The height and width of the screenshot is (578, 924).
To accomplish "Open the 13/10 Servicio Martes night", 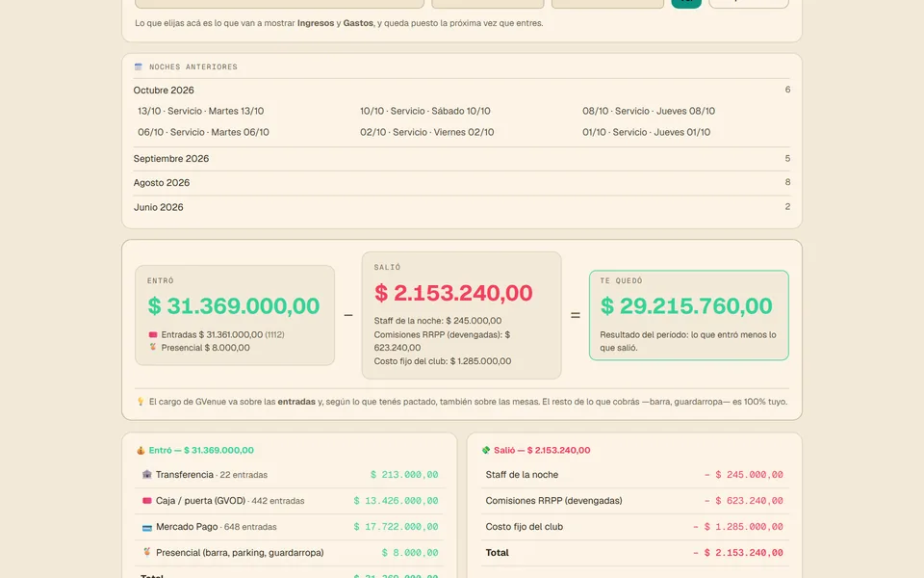I will [x=201, y=111].
